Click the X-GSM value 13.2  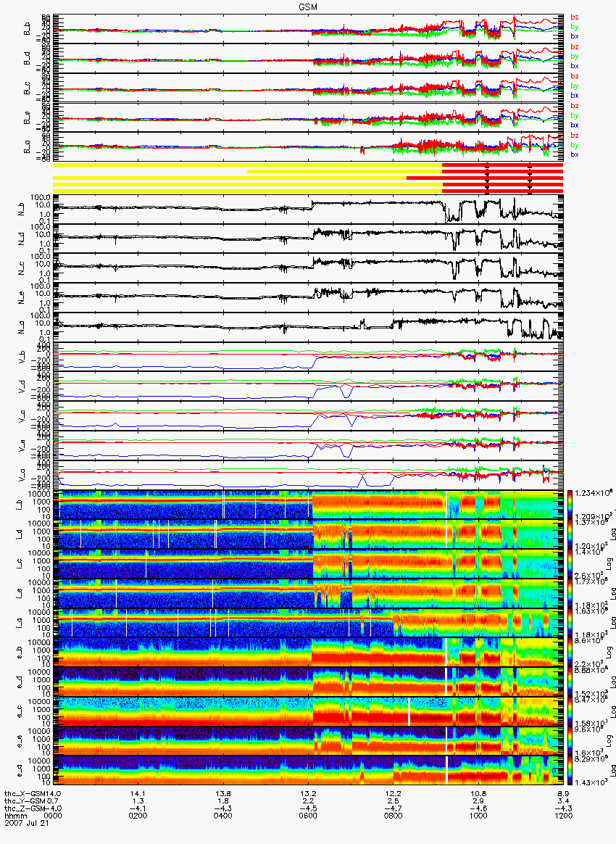[x=308, y=793]
